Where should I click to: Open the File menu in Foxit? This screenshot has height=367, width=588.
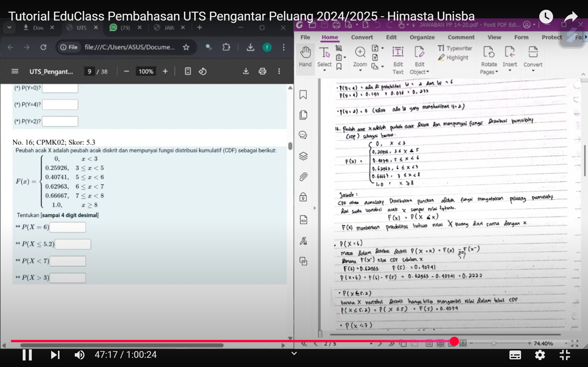pos(305,37)
